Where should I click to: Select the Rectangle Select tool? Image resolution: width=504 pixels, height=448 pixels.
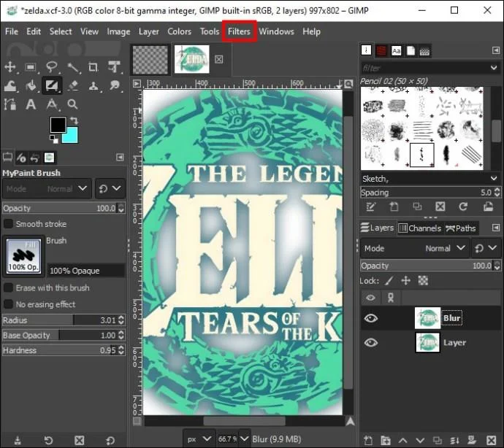click(x=31, y=67)
